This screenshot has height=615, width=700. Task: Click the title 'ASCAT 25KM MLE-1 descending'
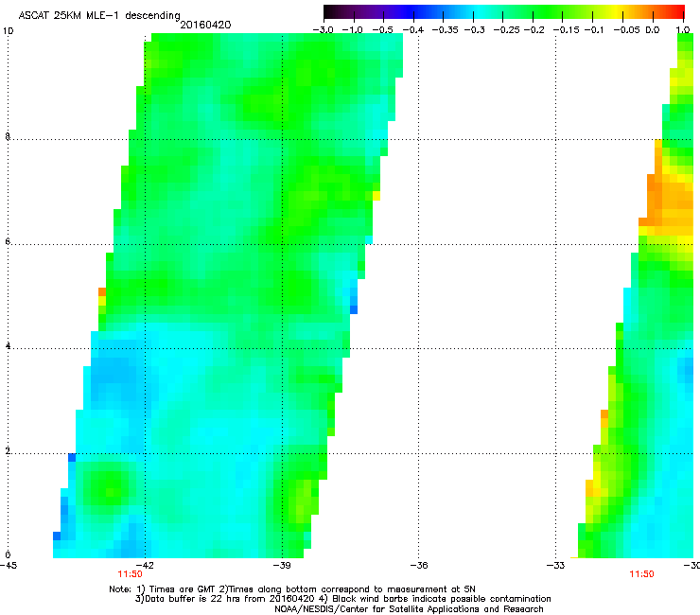(99, 15)
